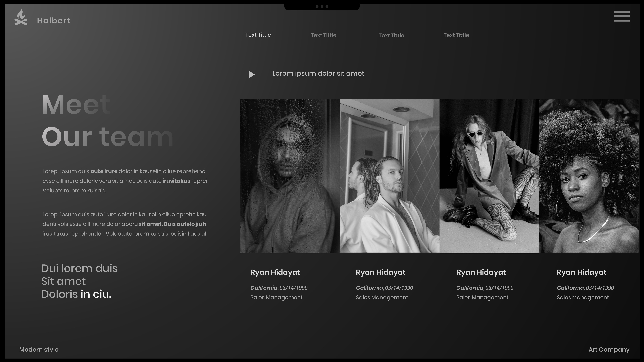The width and height of the screenshot is (644, 362).
Task: Click the Halbert brand name
Action: coord(54,20)
